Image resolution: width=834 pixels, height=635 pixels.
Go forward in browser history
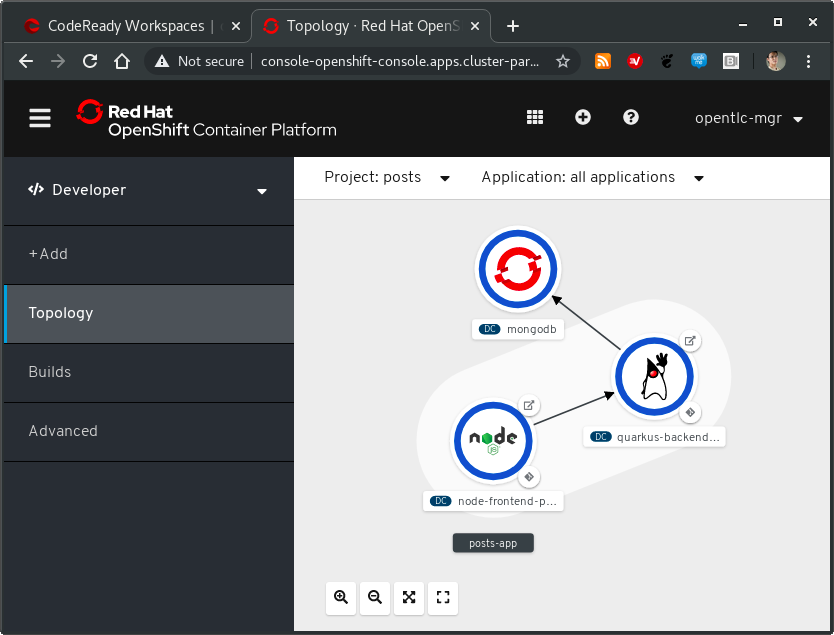[58, 62]
